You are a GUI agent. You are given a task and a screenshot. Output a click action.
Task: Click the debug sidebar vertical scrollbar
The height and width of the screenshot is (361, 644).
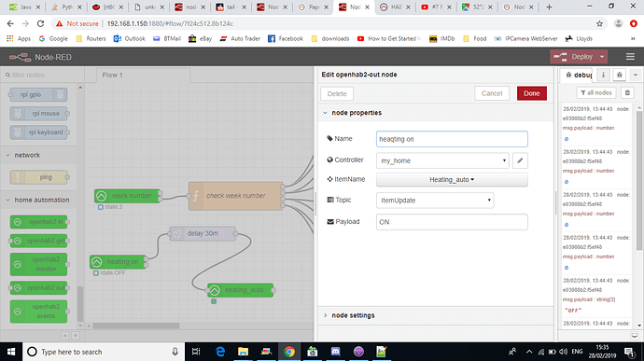pyautogui.click(x=639, y=181)
